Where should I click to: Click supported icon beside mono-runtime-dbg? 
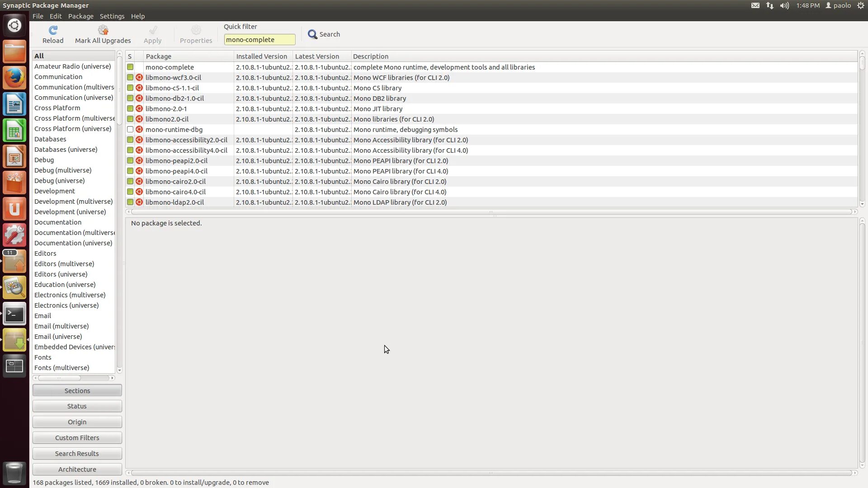[x=139, y=129]
